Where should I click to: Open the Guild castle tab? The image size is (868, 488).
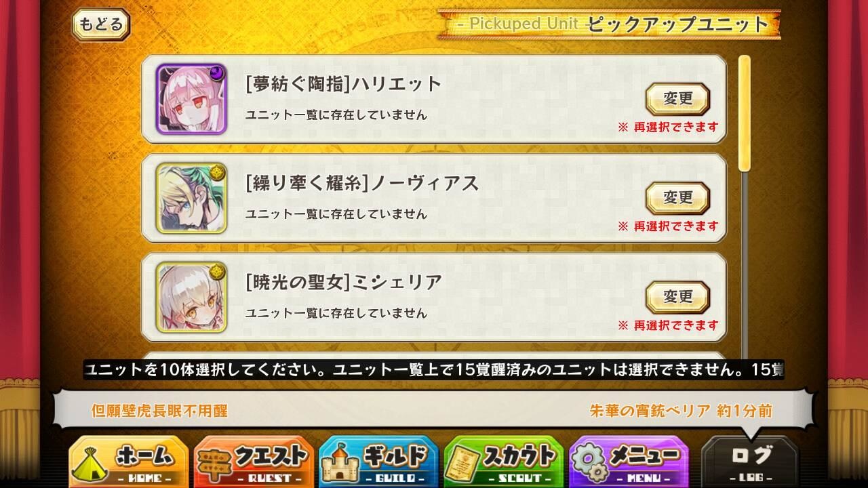378,462
